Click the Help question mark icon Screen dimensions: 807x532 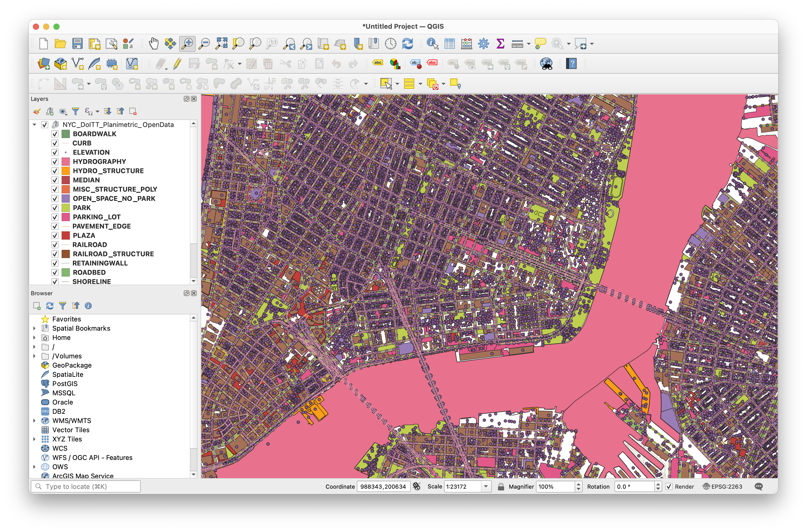[571, 63]
